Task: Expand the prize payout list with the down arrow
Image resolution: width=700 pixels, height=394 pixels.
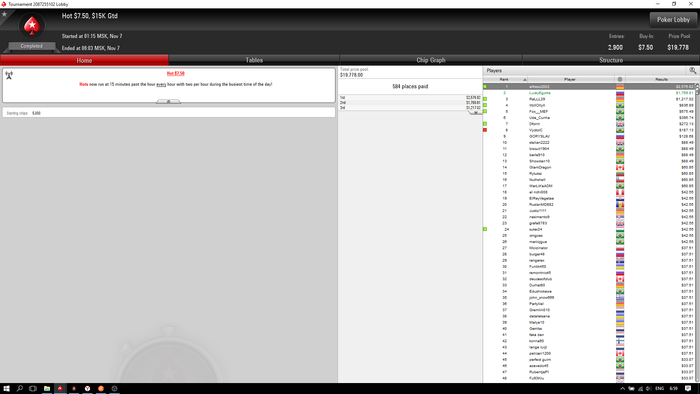Action: tap(475, 112)
